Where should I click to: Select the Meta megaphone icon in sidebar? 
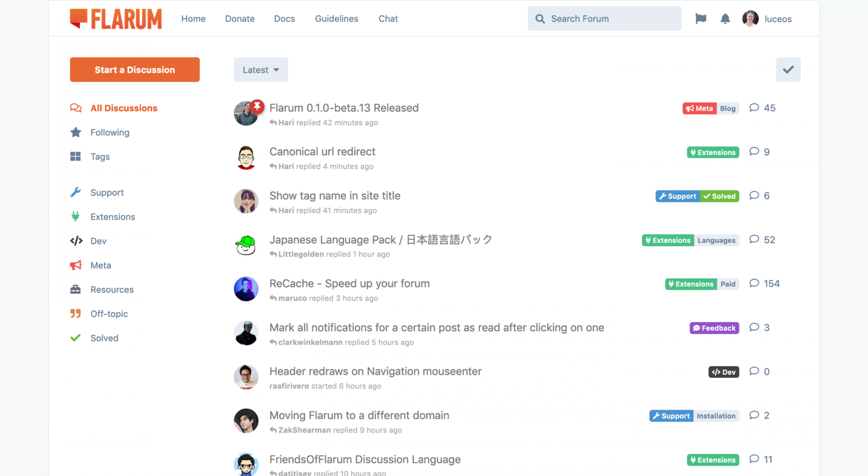(x=75, y=265)
